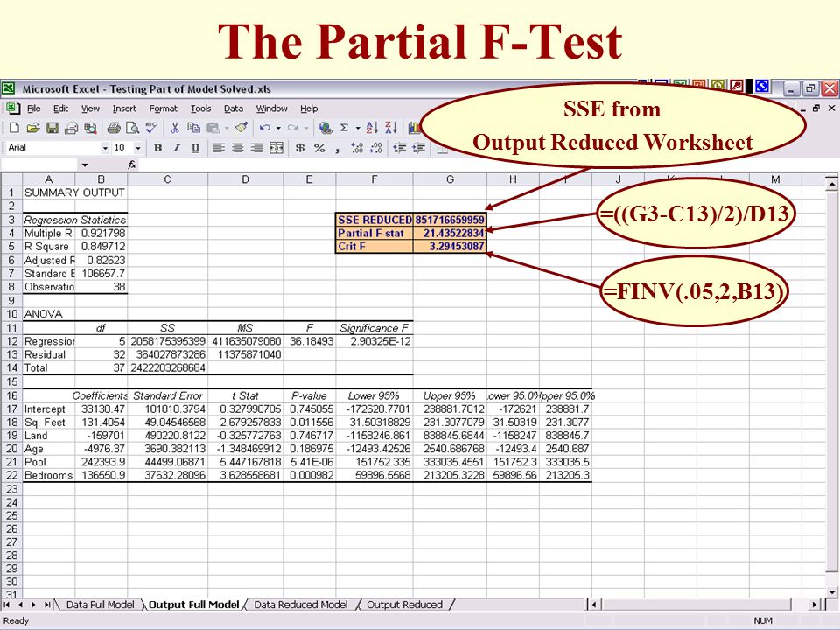Open Print Preview icon
Viewport: 840px width, 630px height.
point(132,128)
